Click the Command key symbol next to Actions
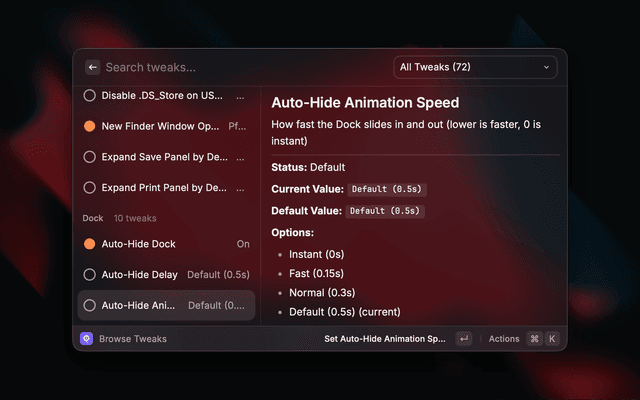This screenshot has height=400, width=640. 535,339
